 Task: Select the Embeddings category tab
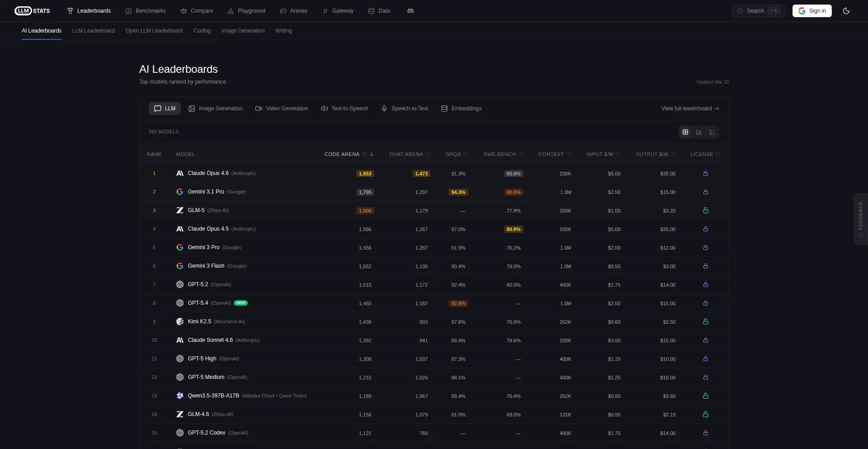(x=461, y=109)
